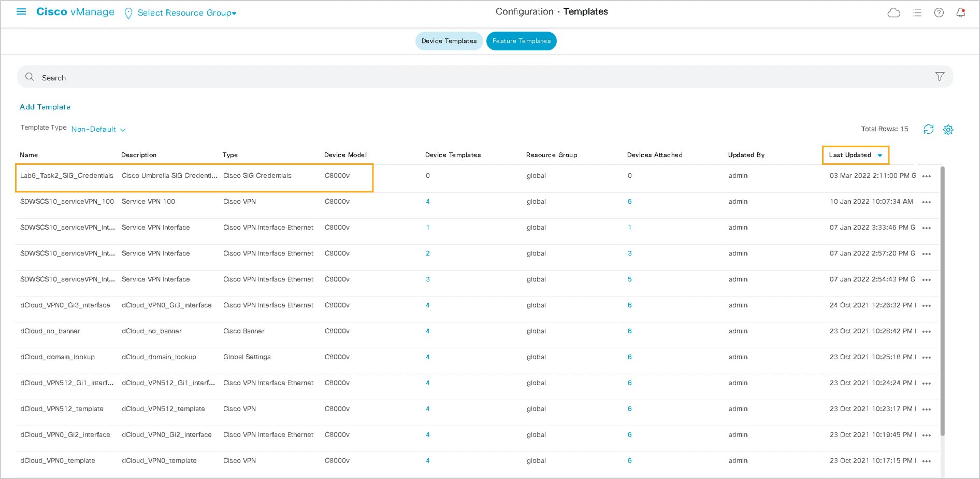The width and height of the screenshot is (980, 479).
Task: Click 03 Mar 2022 last updated cell
Action: (873, 176)
